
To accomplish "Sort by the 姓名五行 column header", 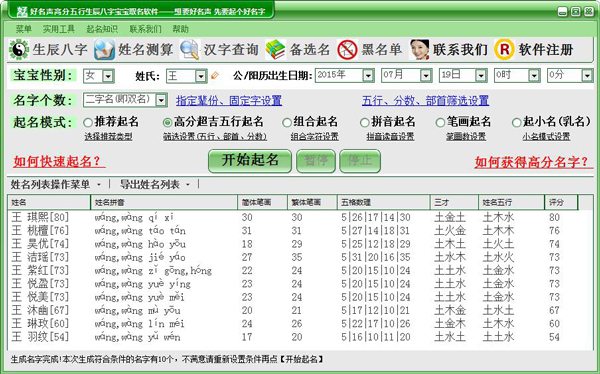I will [512, 202].
